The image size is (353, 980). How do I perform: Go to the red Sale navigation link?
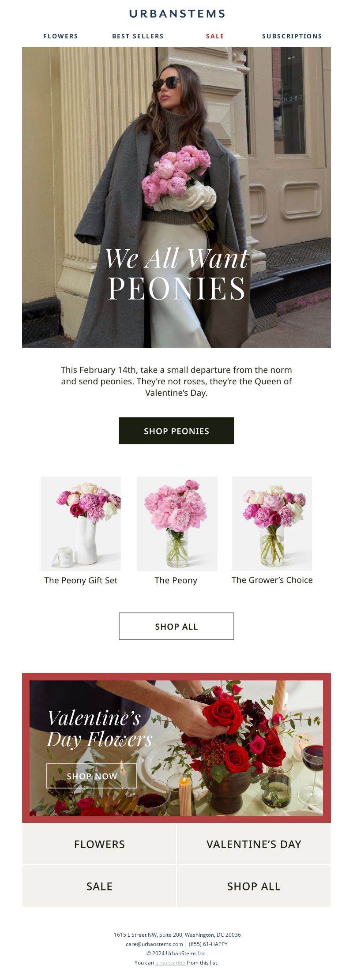click(x=215, y=36)
